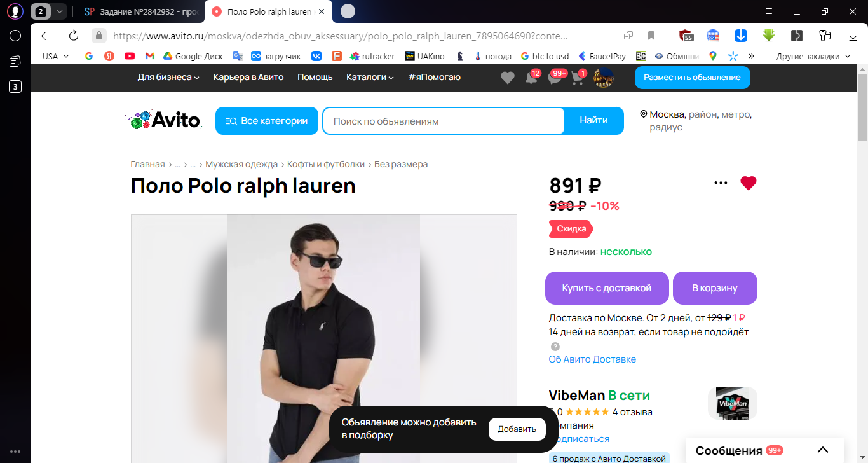868x463 pixels.
Task: Add the polo to cart with В корзину
Action: click(x=715, y=288)
